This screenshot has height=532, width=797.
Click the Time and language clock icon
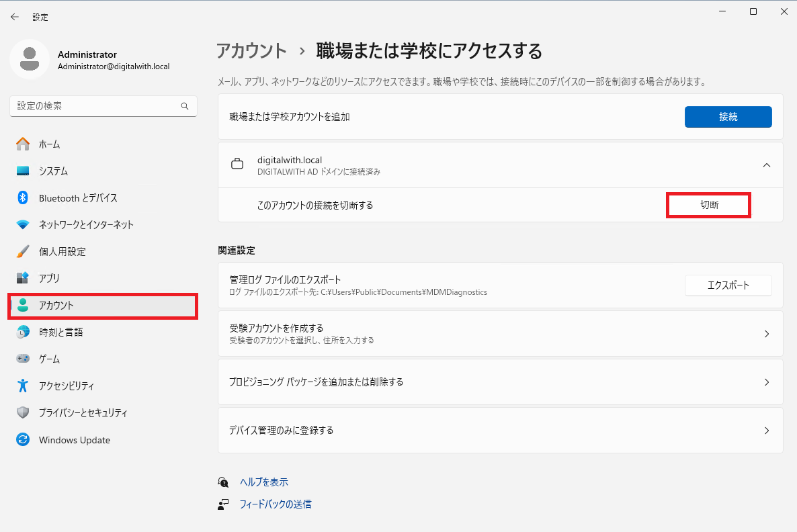tap(23, 332)
